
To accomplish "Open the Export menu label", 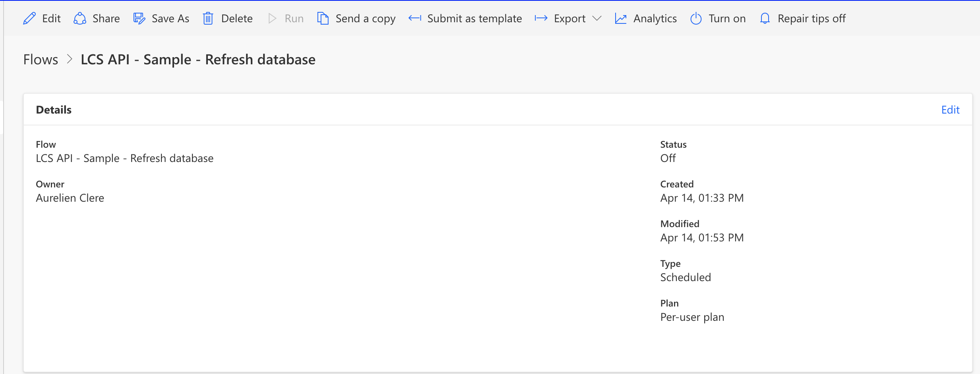I will tap(570, 19).
